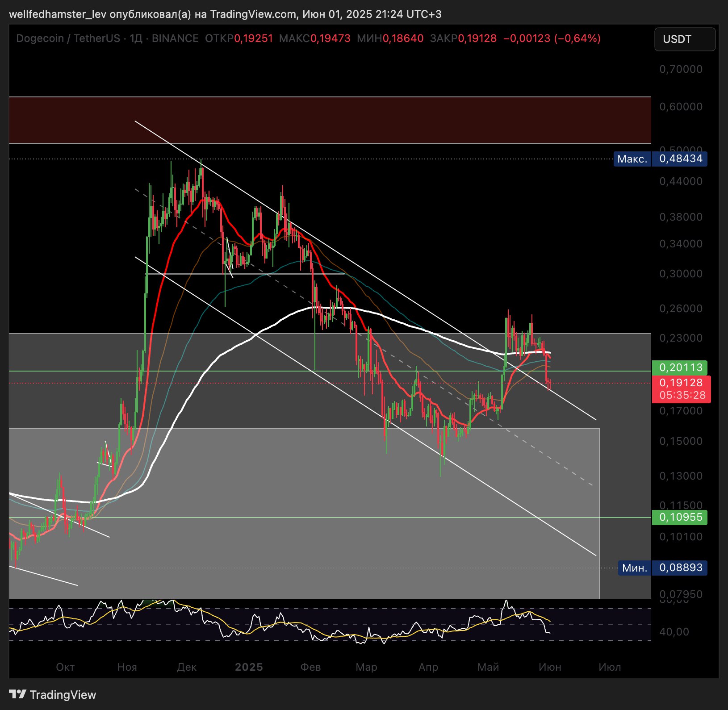The image size is (728, 710).
Task: Click the 0,10100 price axis value
Action: pyautogui.click(x=681, y=537)
